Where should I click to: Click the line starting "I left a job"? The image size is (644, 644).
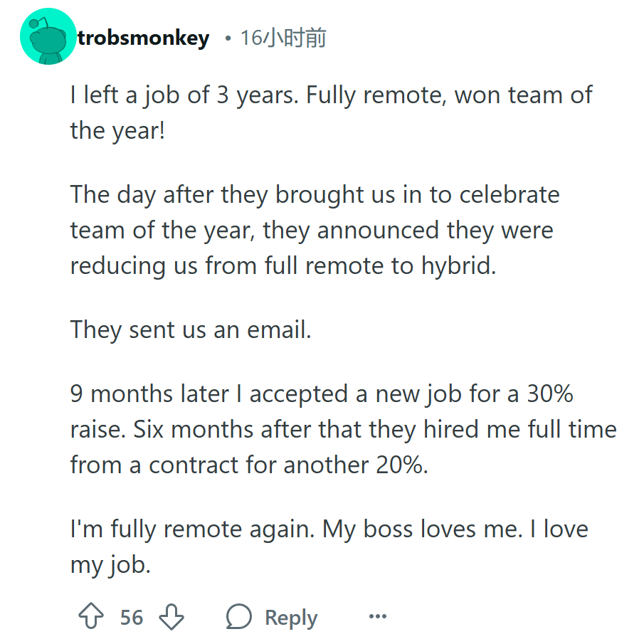(331, 95)
